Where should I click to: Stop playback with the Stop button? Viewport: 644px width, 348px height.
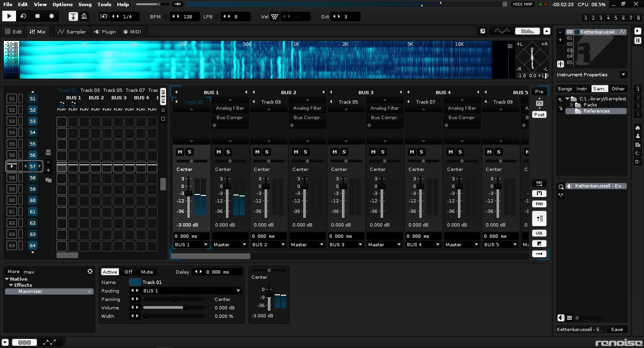click(x=37, y=16)
